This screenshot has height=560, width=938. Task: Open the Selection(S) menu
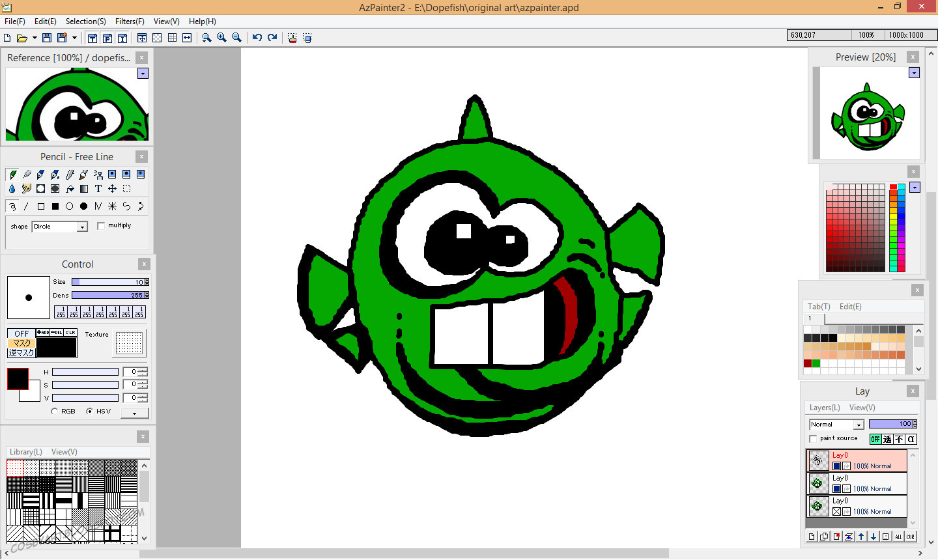[85, 21]
